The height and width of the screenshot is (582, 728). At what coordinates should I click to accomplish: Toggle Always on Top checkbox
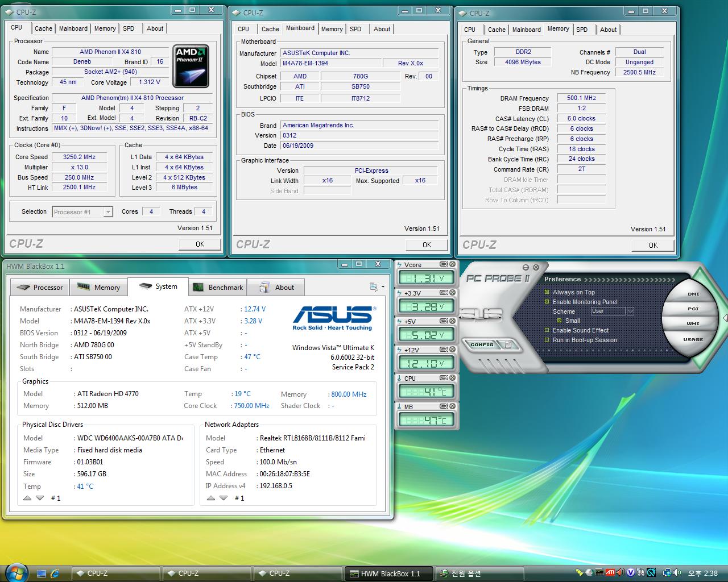547,292
